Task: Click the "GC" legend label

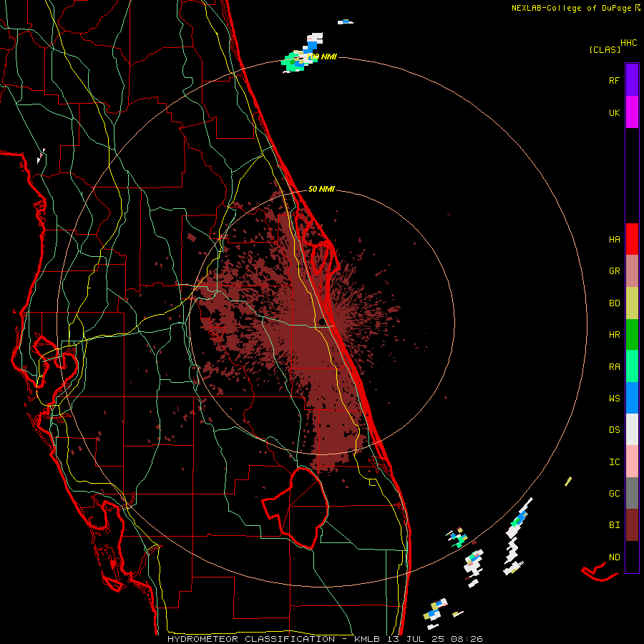Action: [614, 494]
